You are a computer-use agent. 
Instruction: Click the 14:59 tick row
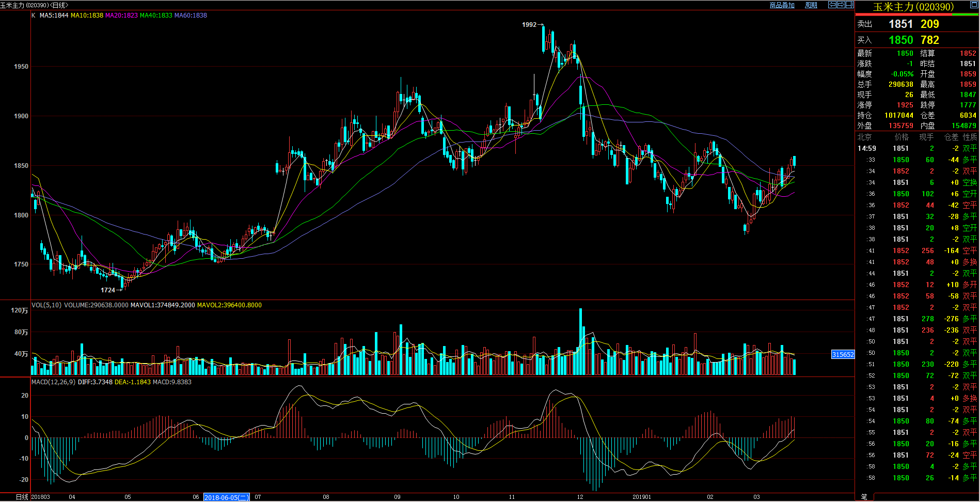tap(917, 149)
